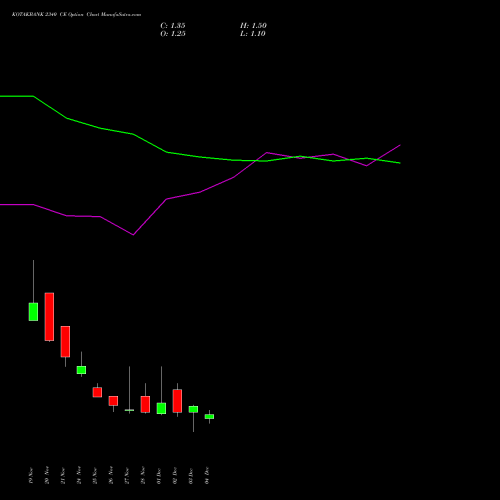Click the green candlestick above 03 Dec
The width and height of the screenshot is (500, 500).
(193, 409)
